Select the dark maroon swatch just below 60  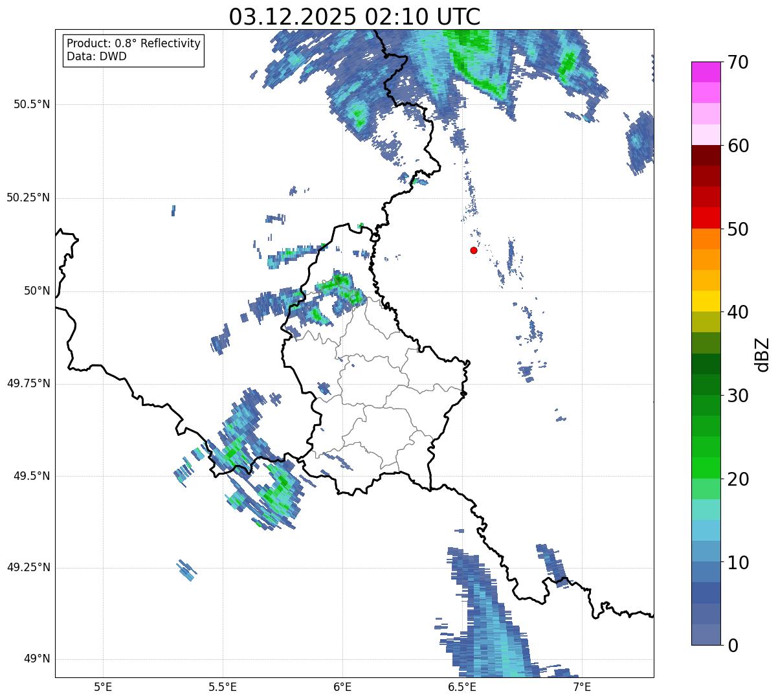click(706, 155)
